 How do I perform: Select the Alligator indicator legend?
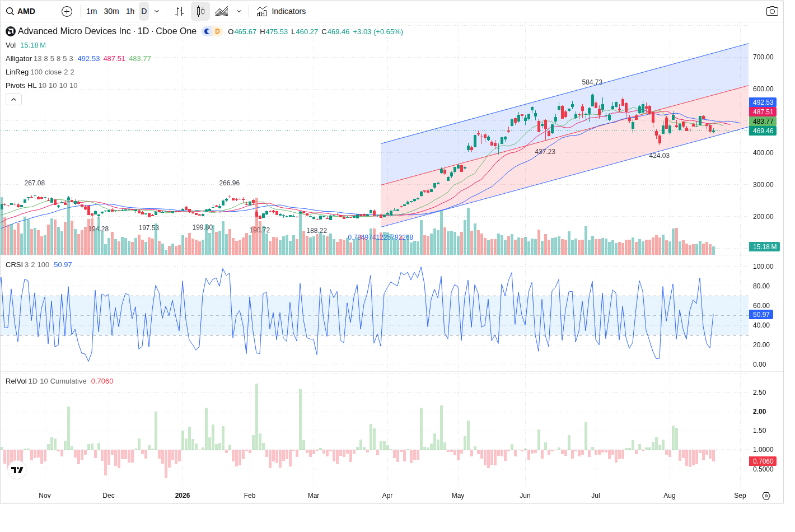click(18, 59)
